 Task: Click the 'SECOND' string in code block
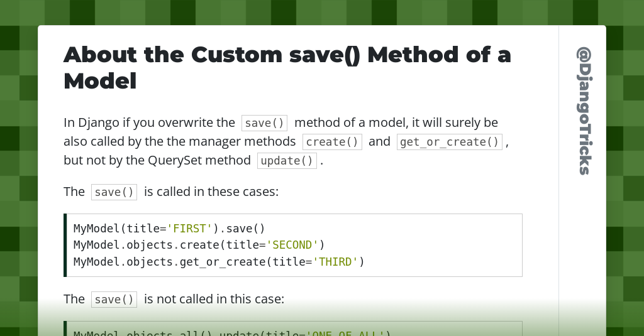click(x=292, y=246)
